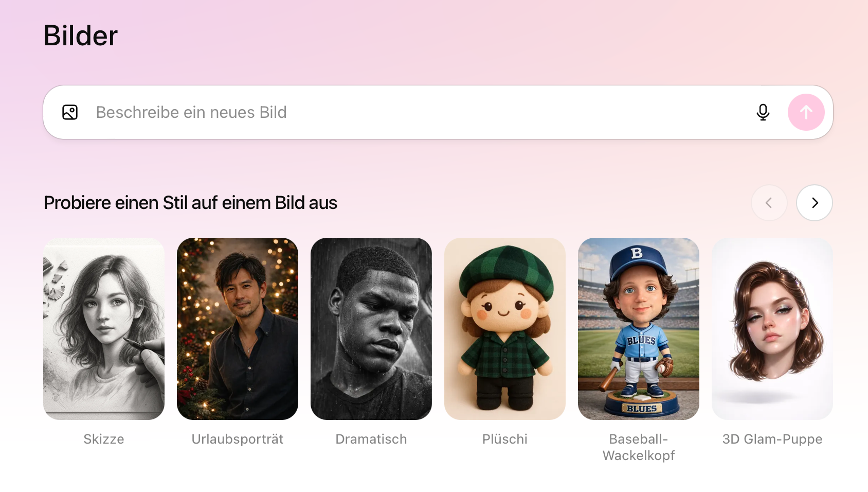Click the 'Plüschi' caption

click(505, 439)
